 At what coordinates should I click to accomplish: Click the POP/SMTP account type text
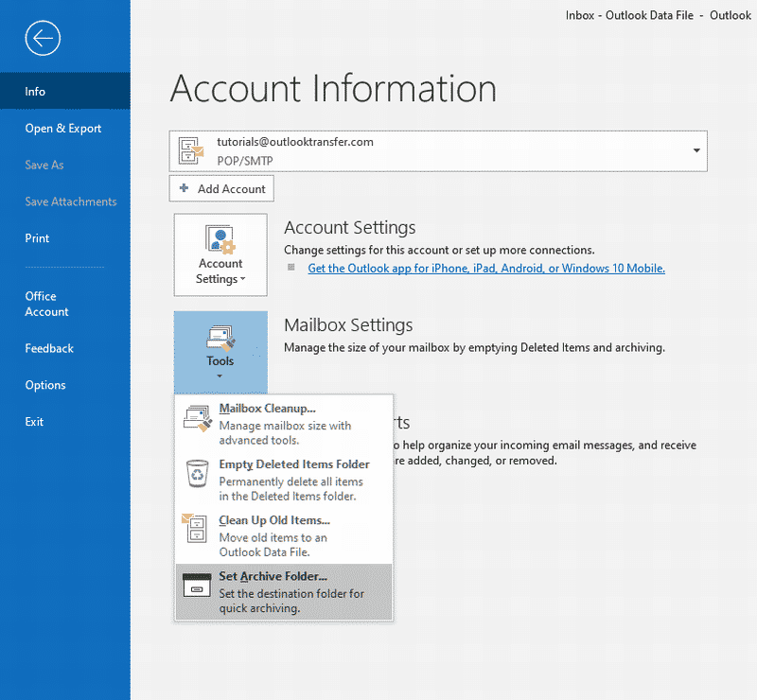pos(245,161)
